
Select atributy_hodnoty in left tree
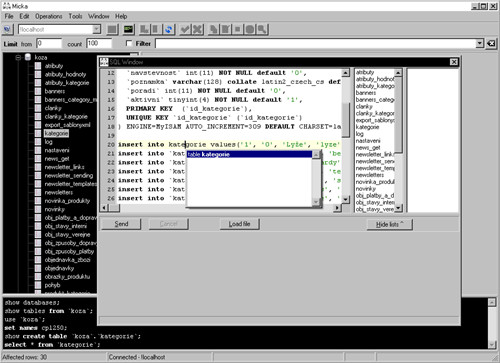coord(65,74)
